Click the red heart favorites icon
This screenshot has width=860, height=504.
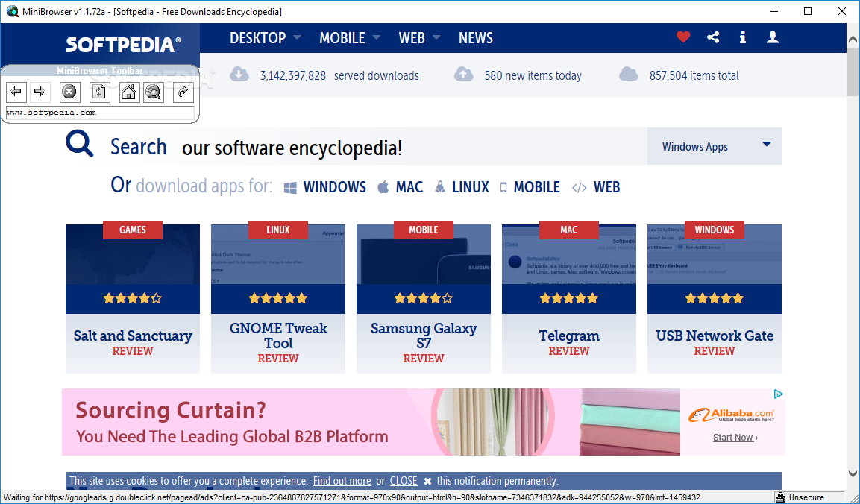683,37
